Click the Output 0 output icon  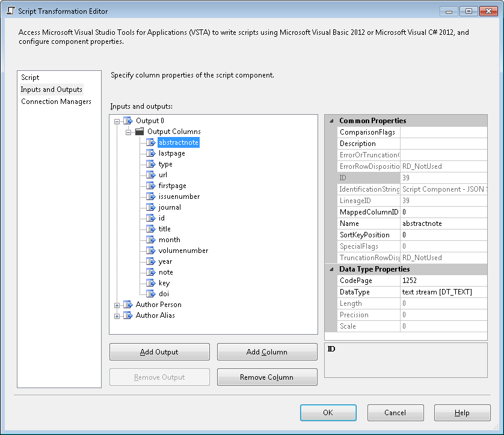pos(128,120)
